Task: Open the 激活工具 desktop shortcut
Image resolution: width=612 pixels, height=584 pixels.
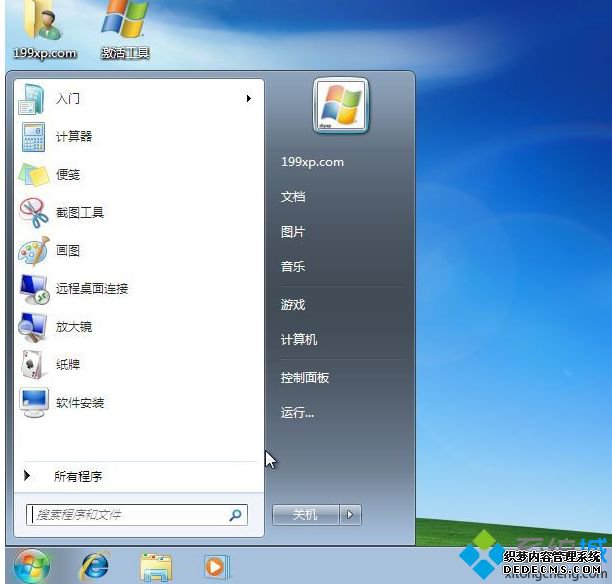Action: (x=125, y=30)
